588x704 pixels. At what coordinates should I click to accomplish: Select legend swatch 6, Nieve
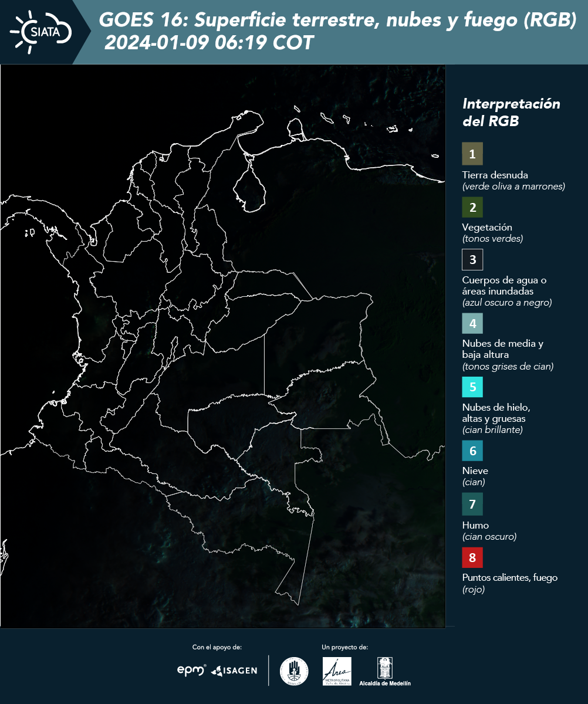[x=472, y=451]
